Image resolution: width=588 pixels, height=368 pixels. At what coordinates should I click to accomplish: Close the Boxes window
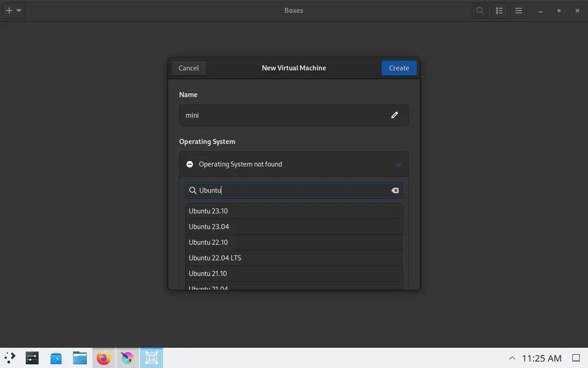click(x=577, y=11)
